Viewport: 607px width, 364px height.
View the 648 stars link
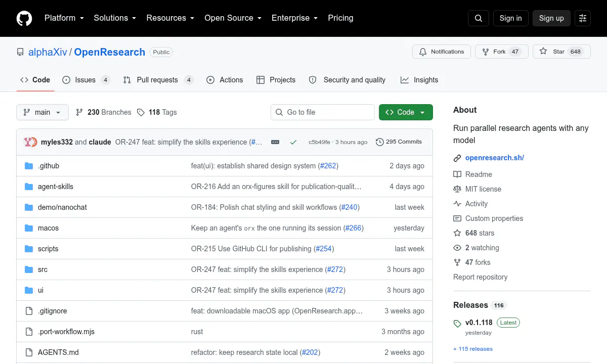click(x=474, y=233)
